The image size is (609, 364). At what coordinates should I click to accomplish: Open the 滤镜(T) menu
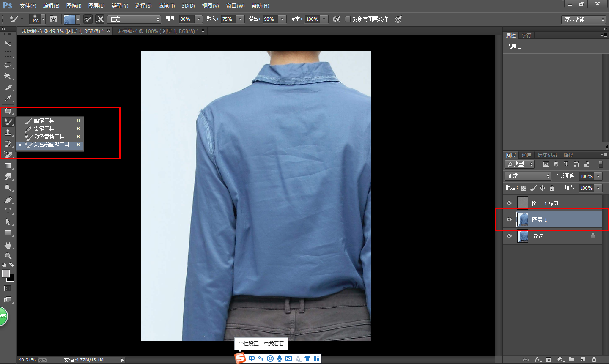coord(166,6)
